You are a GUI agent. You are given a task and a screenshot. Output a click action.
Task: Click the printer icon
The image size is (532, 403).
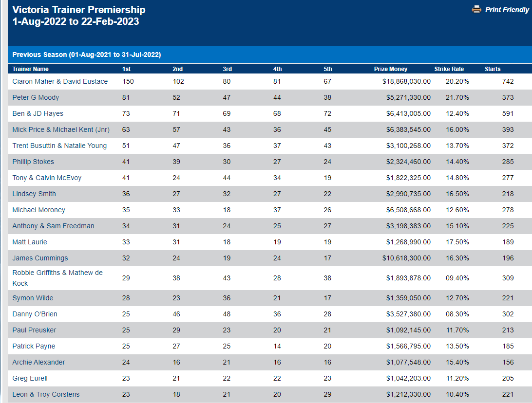(476, 9)
